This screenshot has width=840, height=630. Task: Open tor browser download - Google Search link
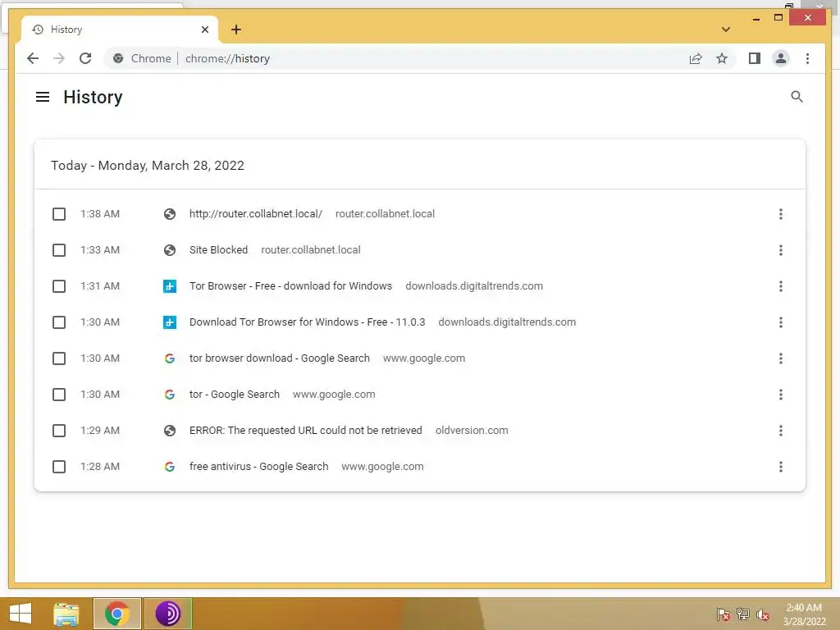coord(279,358)
